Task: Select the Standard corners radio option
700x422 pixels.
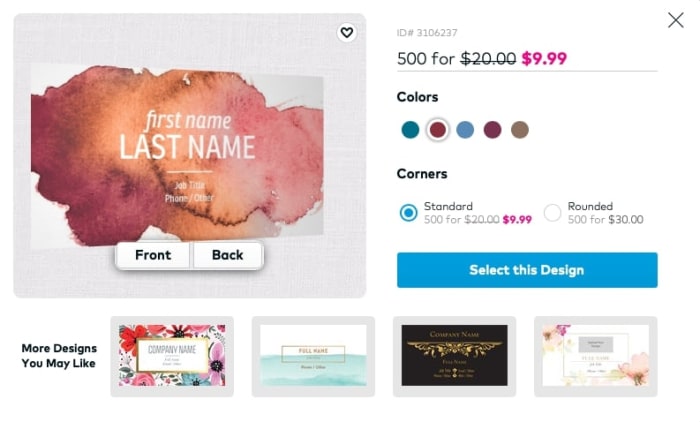Action: [x=408, y=212]
